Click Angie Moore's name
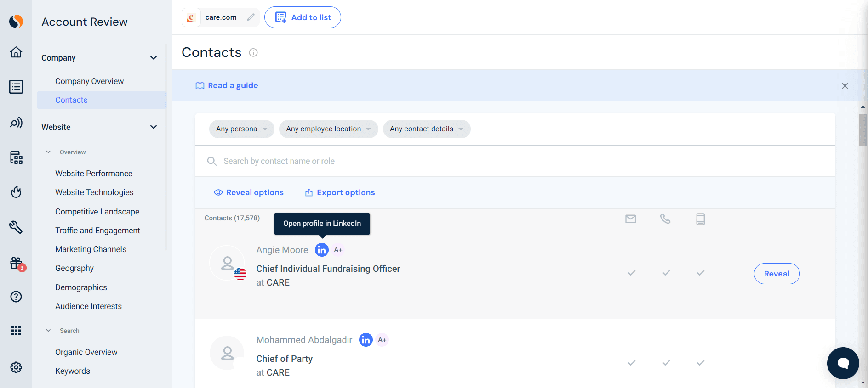The image size is (868, 388). pyautogui.click(x=282, y=250)
